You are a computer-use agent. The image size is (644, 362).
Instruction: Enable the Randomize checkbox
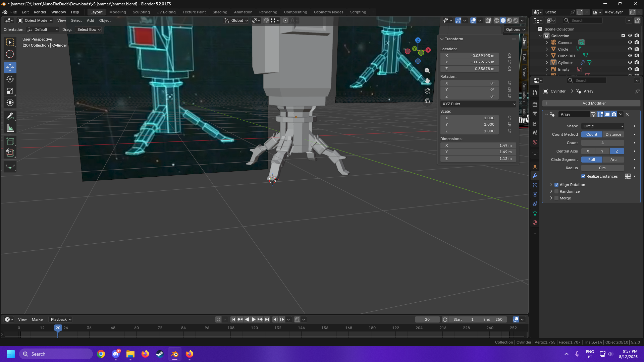(x=556, y=191)
